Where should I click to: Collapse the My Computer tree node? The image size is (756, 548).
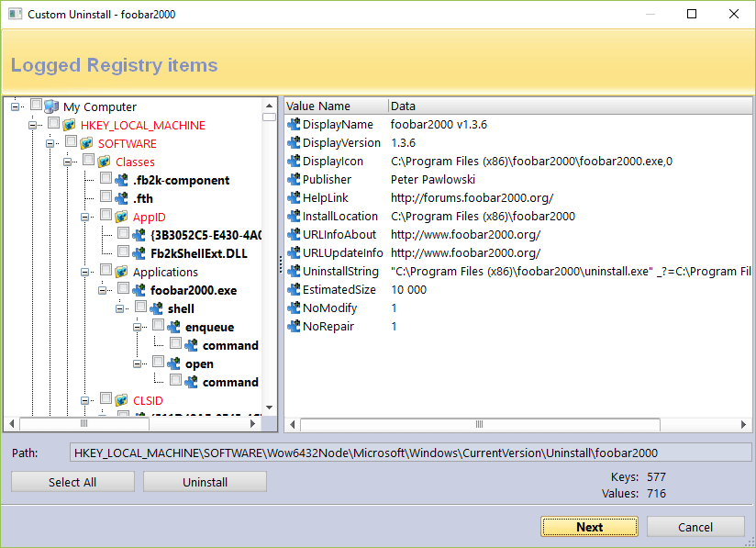tap(16, 106)
